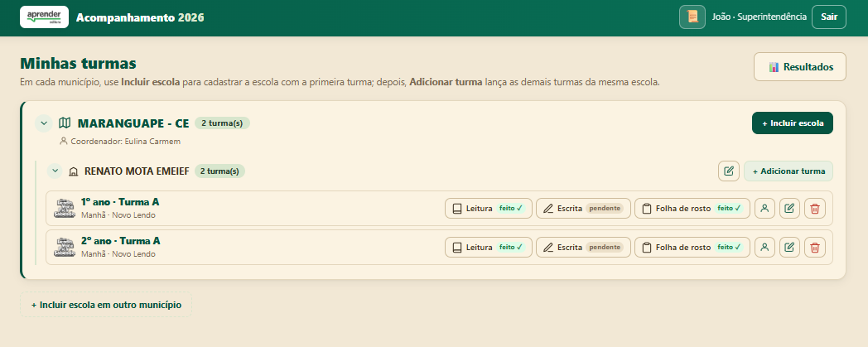Click the Aprender logo in header

click(x=44, y=17)
